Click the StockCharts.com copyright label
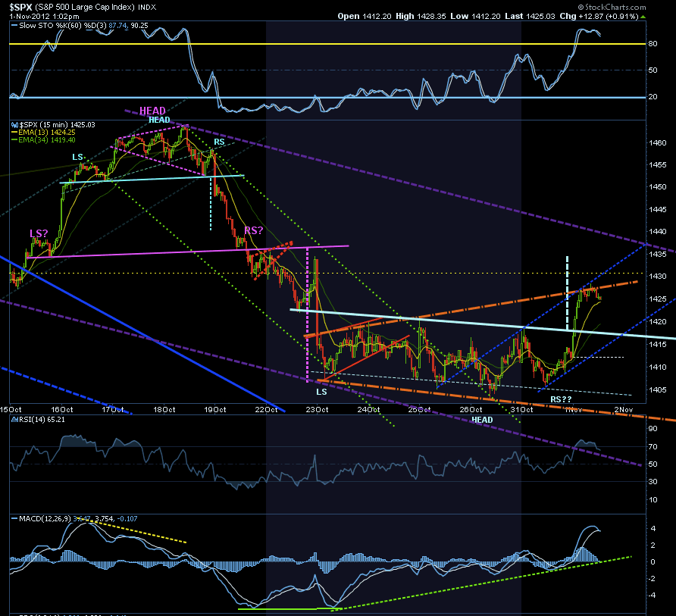Viewport: 676px width, 616px height. tap(612, 7)
